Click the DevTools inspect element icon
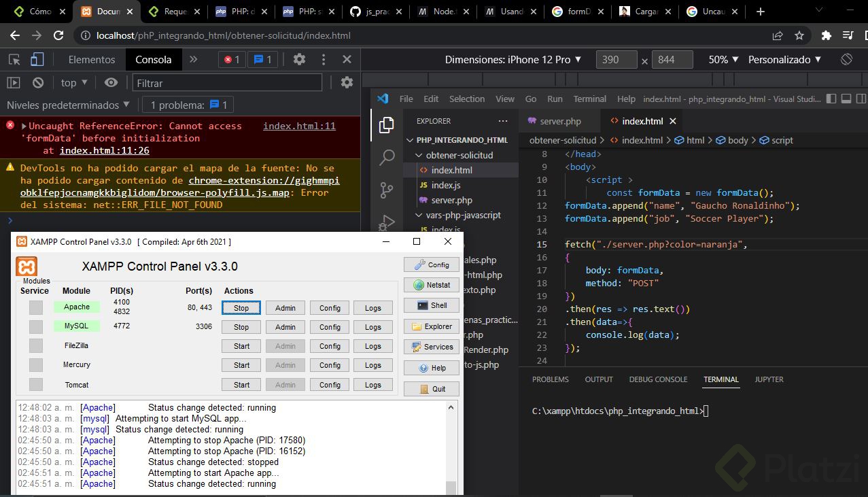 [14, 60]
